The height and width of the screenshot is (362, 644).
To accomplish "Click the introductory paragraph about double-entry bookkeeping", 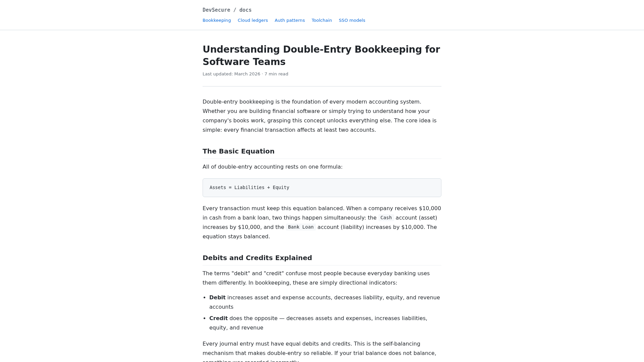I will click(322, 116).
